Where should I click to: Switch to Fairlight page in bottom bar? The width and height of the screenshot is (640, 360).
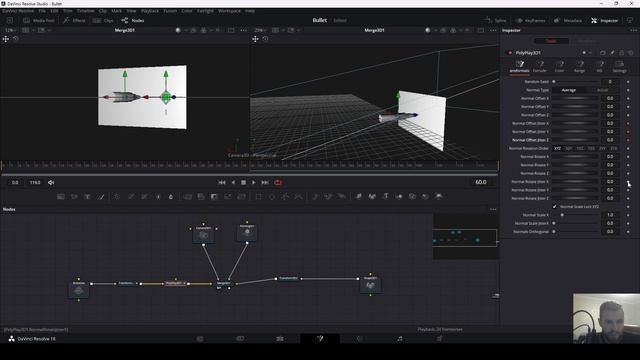400,338
